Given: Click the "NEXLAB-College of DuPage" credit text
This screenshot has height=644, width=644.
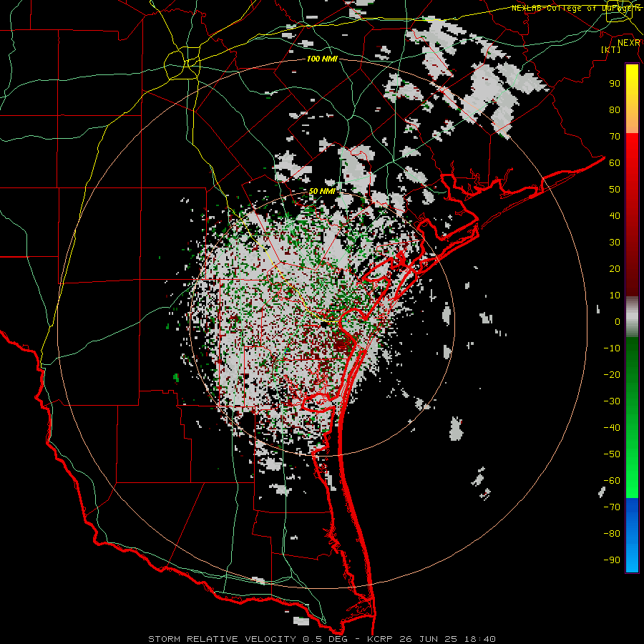Looking at the screenshot, I should click(576, 8).
